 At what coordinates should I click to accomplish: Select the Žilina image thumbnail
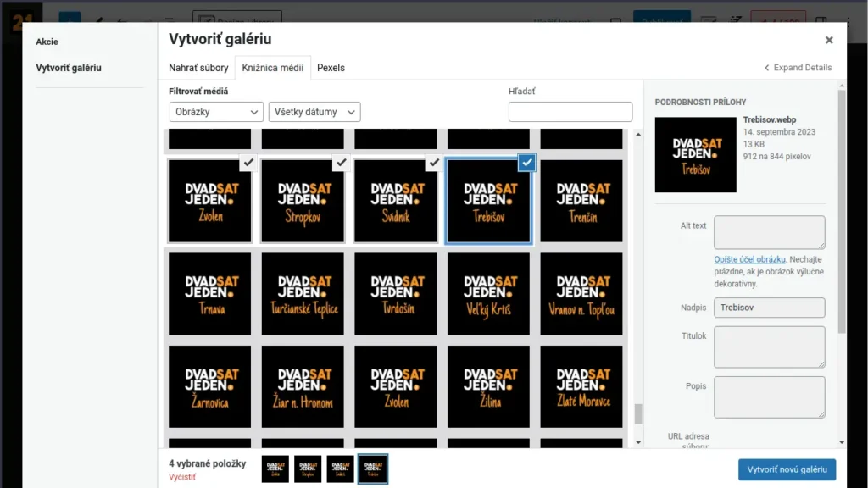489,386
